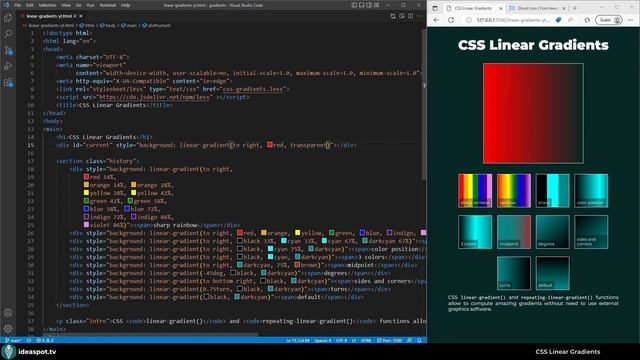
Task: Select the html breadcrumb item
Action: point(87,25)
